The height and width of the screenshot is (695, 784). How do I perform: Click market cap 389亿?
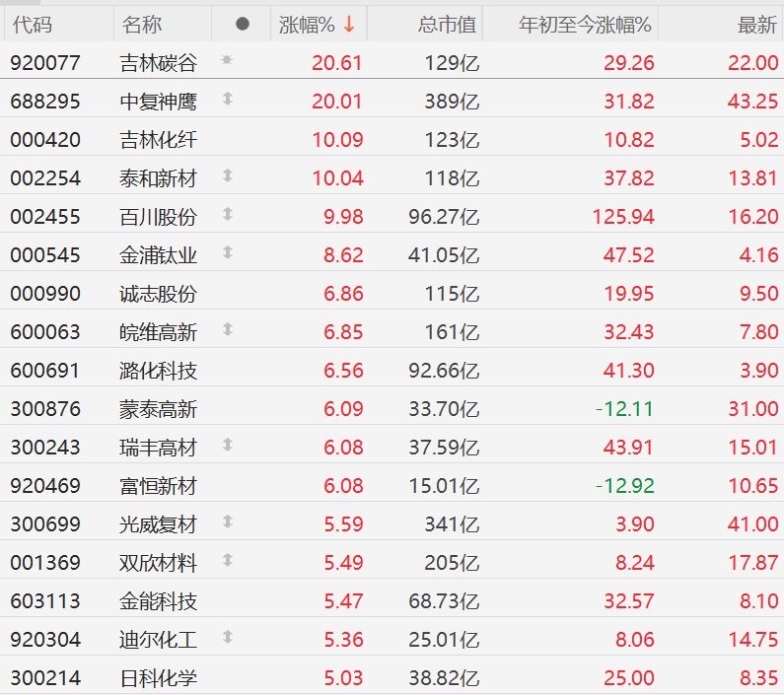tap(452, 102)
